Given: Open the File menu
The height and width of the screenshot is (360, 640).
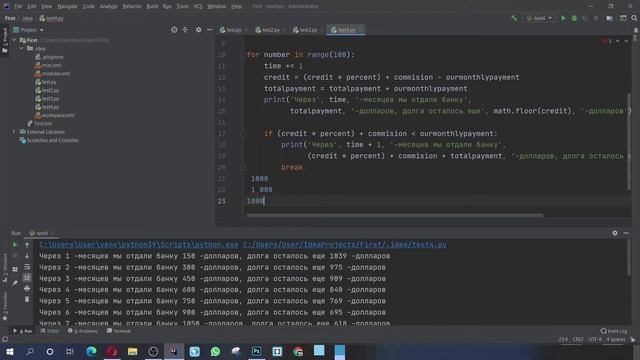Looking at the screenshot, I should (18, 6).
